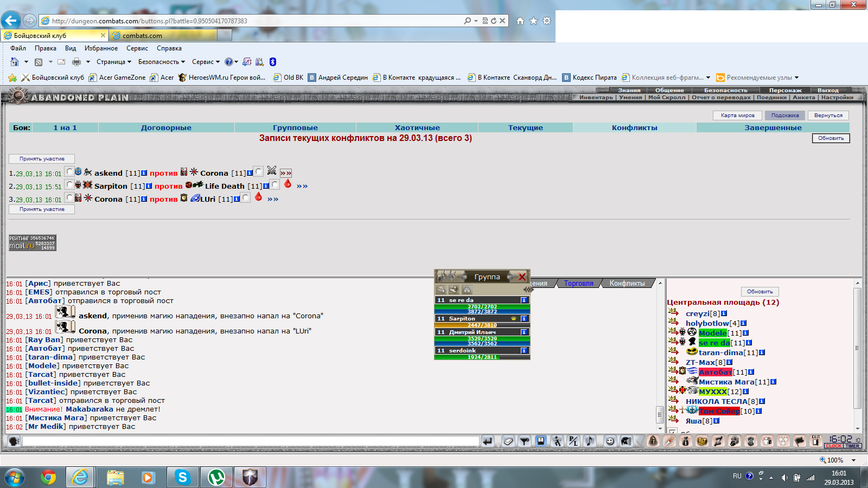Click player name 'НИКОЛА ТЕСЛА' in list
The image size is (868, 488).
point(717,401)
